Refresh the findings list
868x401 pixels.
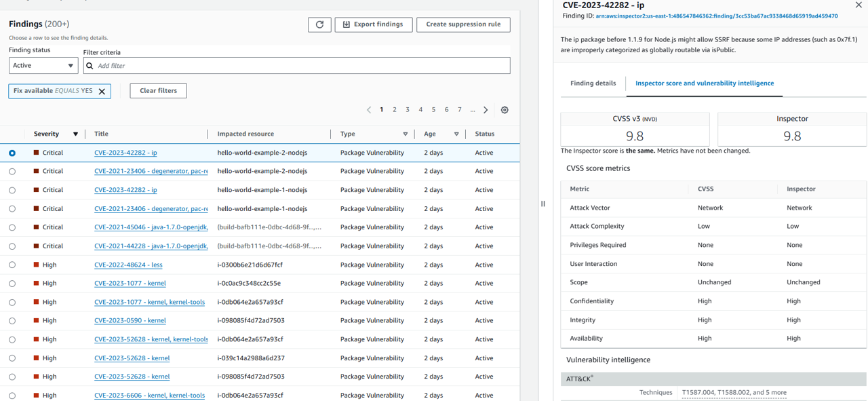tap(319, 24)
